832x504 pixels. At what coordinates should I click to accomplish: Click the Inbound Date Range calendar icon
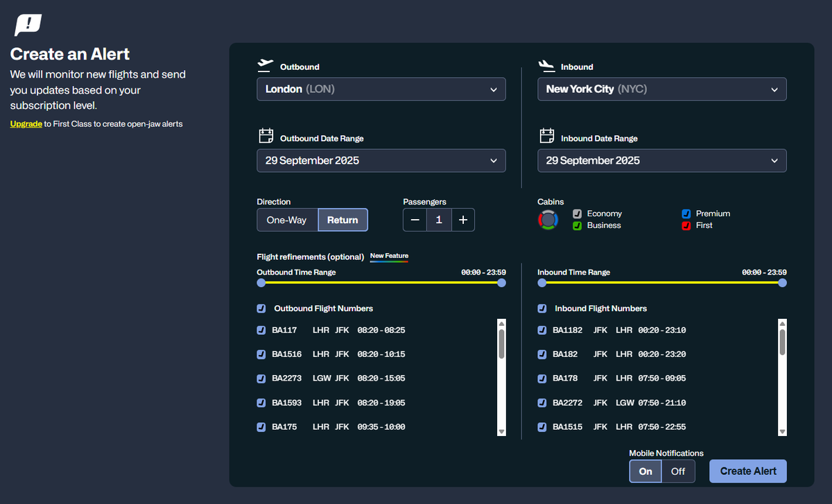click(546, 136)
